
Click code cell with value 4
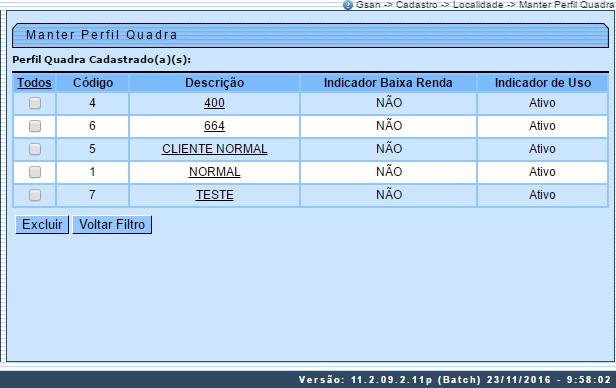click(92, 103)
